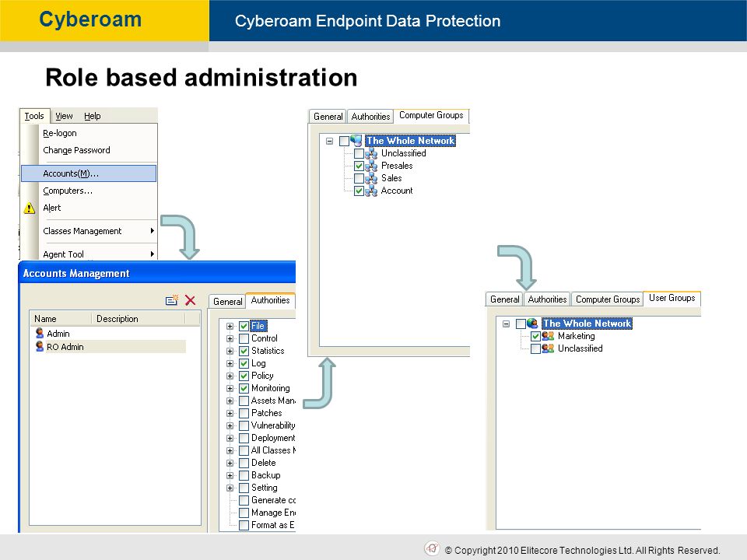This screenshot has height=560, width=747.
Task: Open the Agent Tool submenu arrow
Action: pos(152,254)
